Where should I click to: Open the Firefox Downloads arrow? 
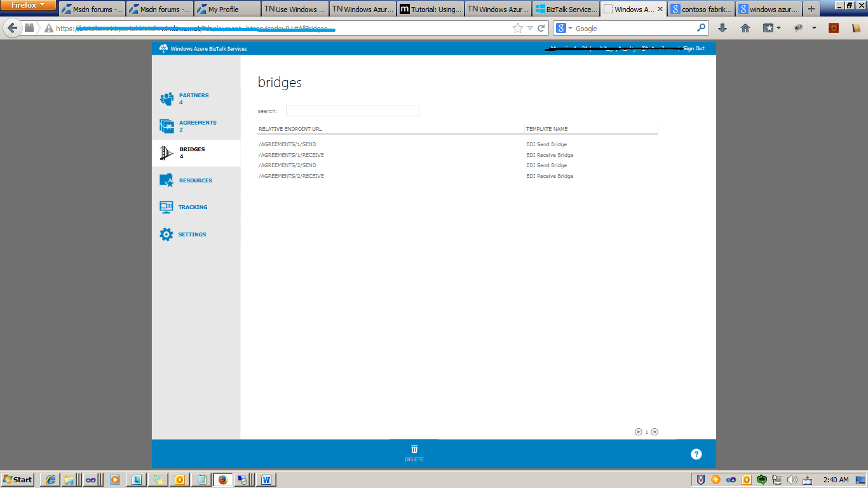(x=722, y=28)
